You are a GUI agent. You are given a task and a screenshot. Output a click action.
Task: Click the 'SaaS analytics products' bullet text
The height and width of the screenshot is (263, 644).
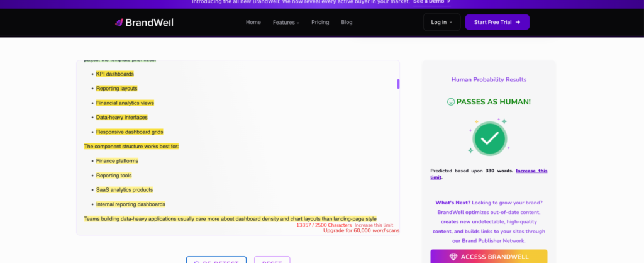click(125, 190)
